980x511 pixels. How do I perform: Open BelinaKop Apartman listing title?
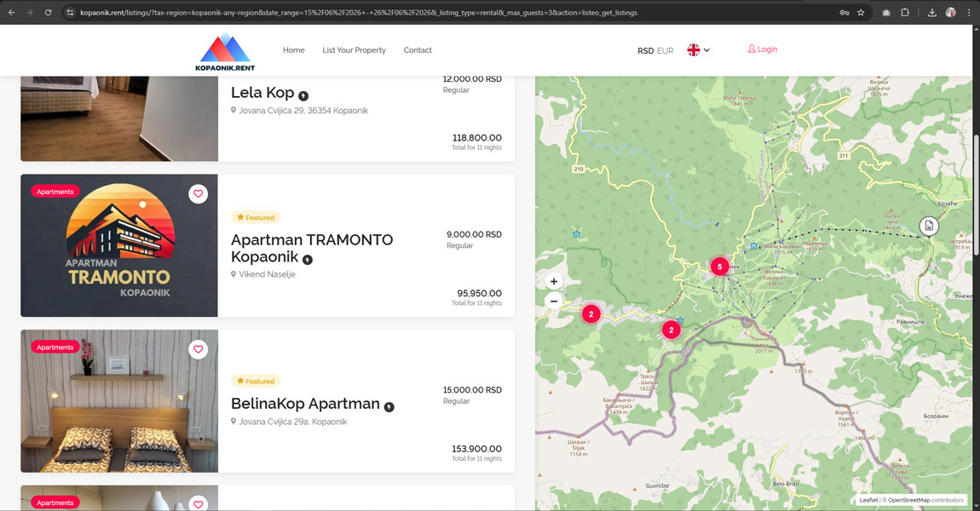click(305, 404)
